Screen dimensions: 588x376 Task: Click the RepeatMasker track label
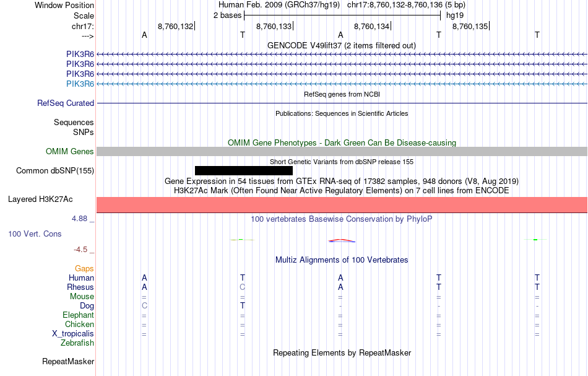(68, 361)
